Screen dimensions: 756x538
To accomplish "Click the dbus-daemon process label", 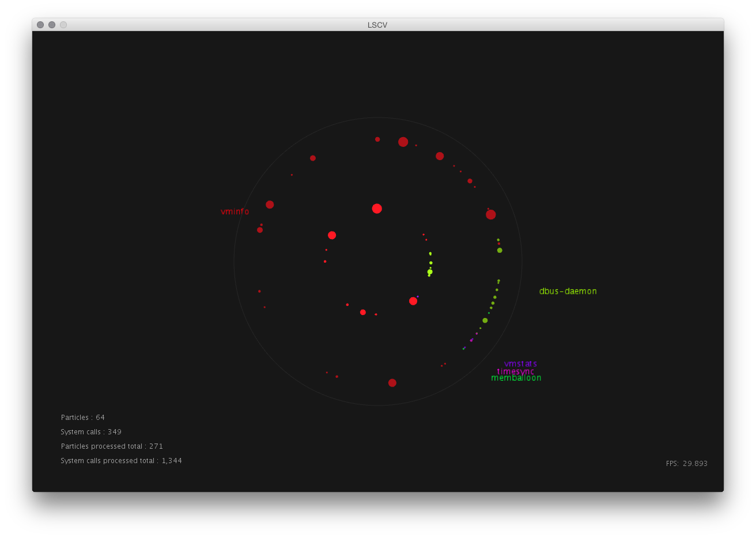I will tap(568, 291).
